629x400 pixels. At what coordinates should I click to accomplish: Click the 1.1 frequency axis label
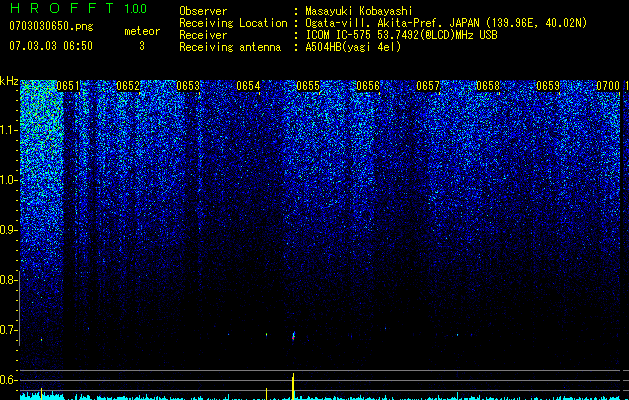click(8, 130)
